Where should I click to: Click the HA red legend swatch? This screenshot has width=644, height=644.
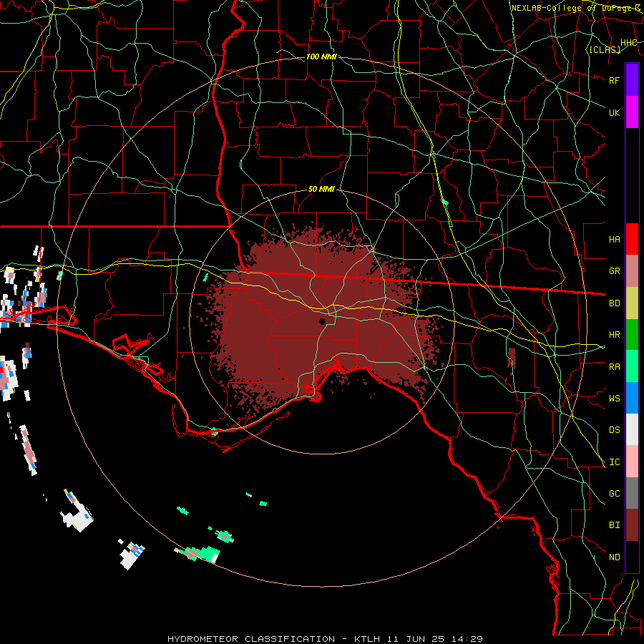[632, 239]
